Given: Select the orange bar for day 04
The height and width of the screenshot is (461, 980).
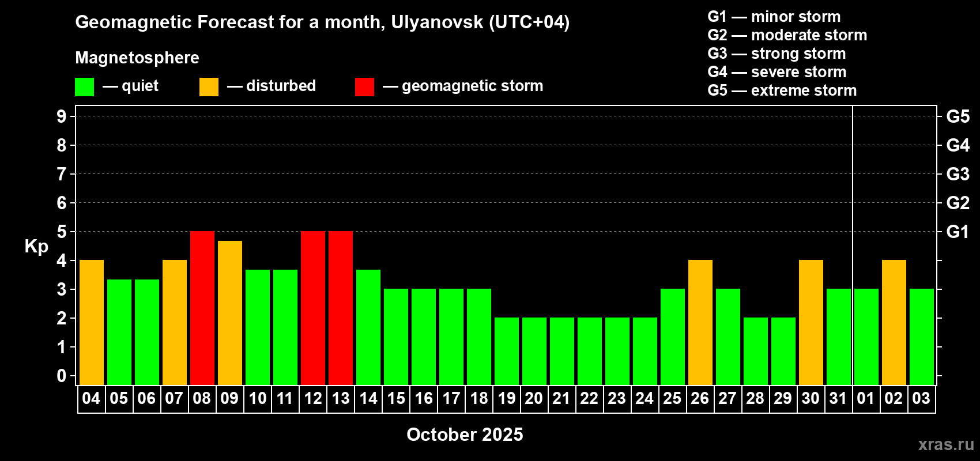Looking at the screenshot, I should [92, 323].
